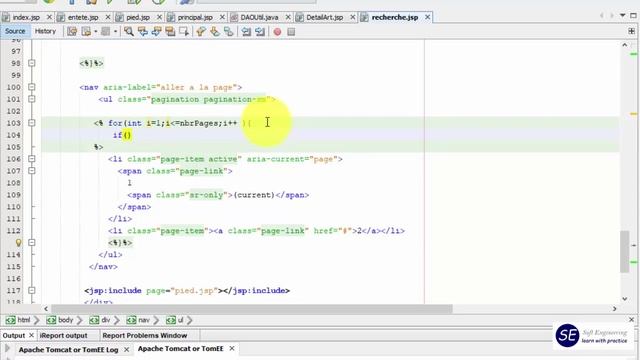
Task: Close the DAOUtil.java tab
Action: [288, 17]
